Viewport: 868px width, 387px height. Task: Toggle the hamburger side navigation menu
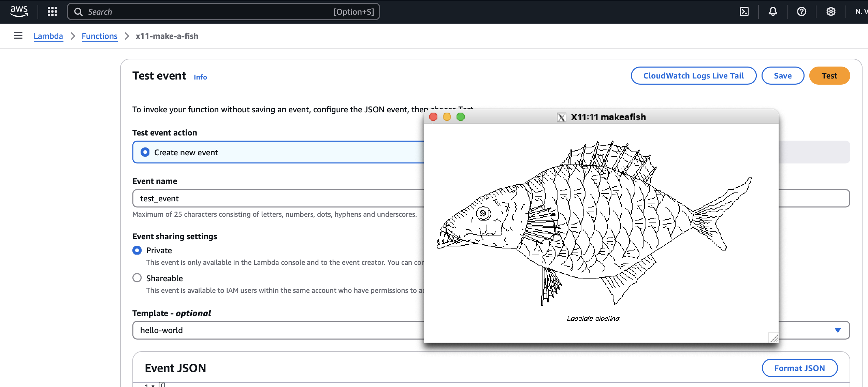pyautogui.click(x=18, y=35)
